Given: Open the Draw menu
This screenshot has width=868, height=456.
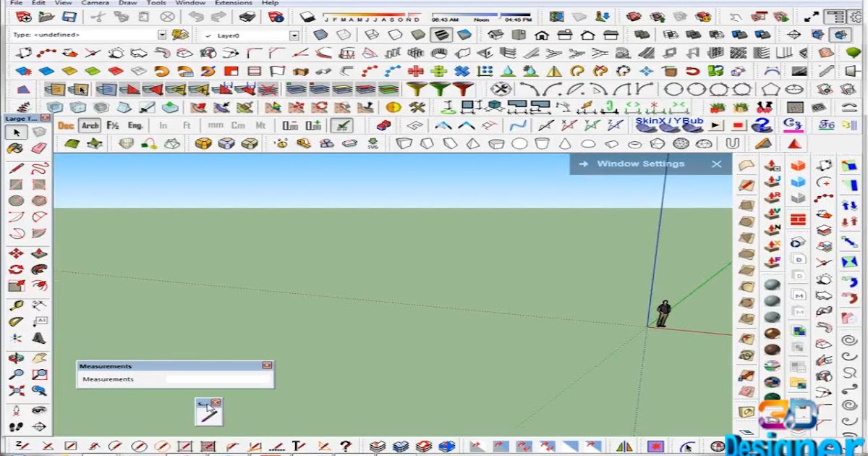Looking at the screenshot, I should 127,3.
